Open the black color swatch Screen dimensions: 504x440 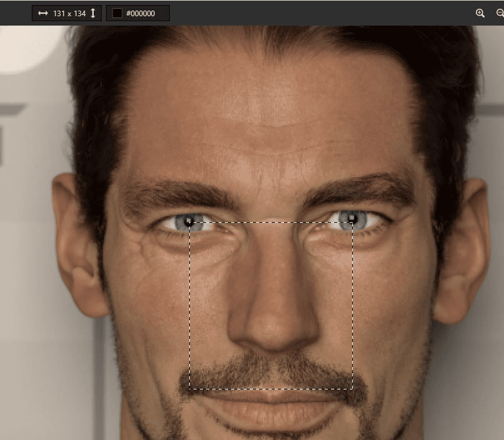[x=117, y=13]
